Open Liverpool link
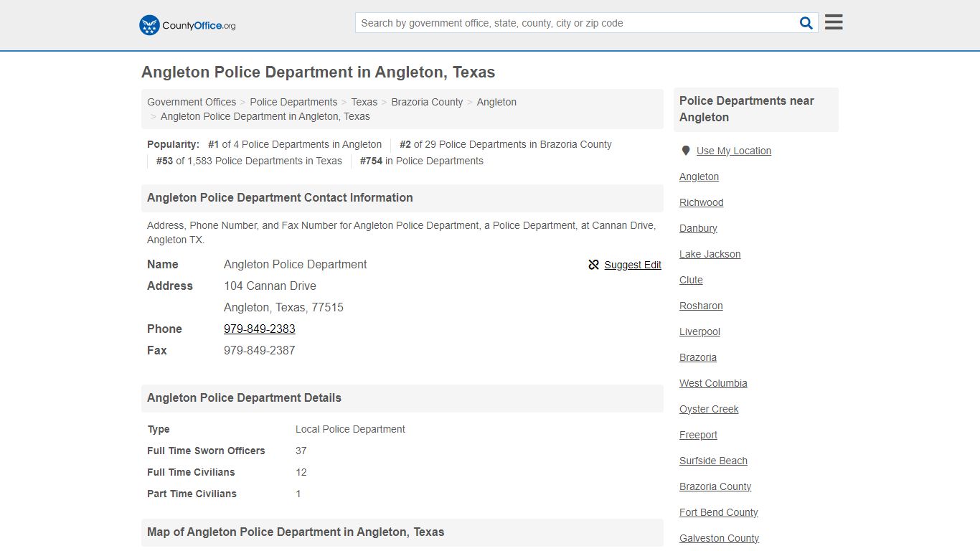This screenshot has height=551, width=980. coord(699,331)
